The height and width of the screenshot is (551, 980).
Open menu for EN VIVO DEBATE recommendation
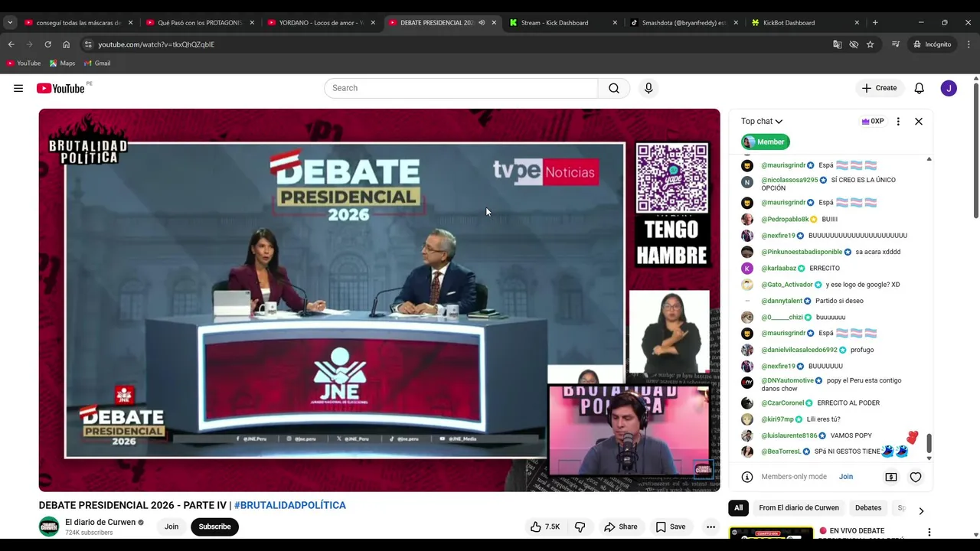pyautogui.click(x=929, y=532)
